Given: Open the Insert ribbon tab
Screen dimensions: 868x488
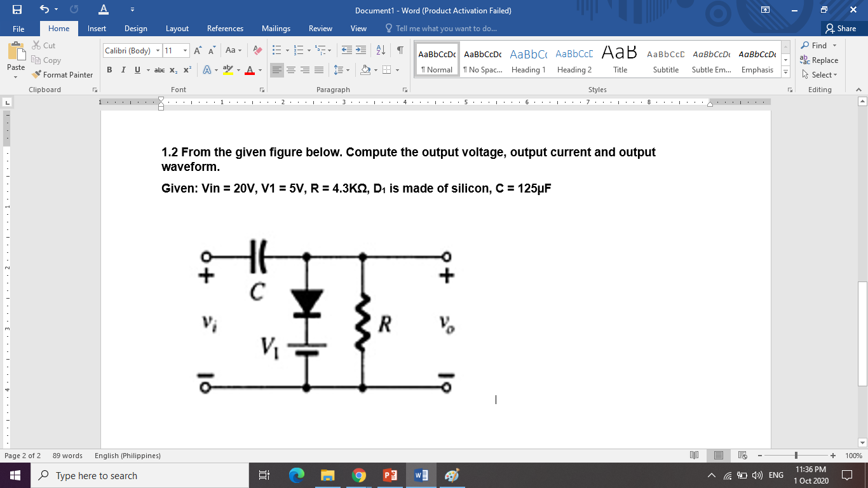Looking at the screenshot, I should pos(97,29).
